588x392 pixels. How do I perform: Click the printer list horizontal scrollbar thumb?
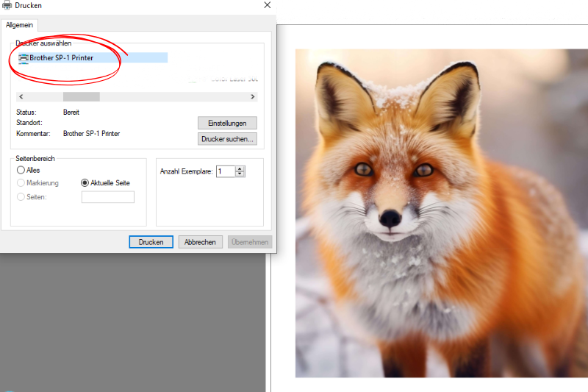[x=81, y=96]
